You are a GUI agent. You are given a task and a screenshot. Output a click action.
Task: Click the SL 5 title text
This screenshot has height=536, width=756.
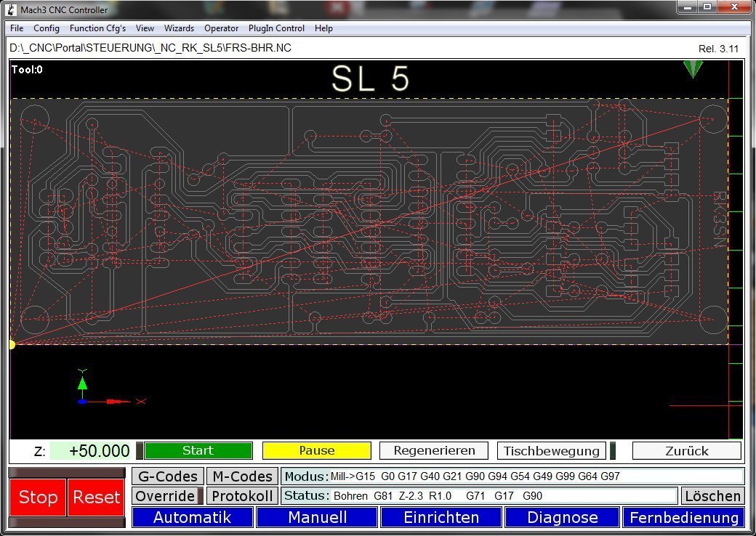point(370,78)
